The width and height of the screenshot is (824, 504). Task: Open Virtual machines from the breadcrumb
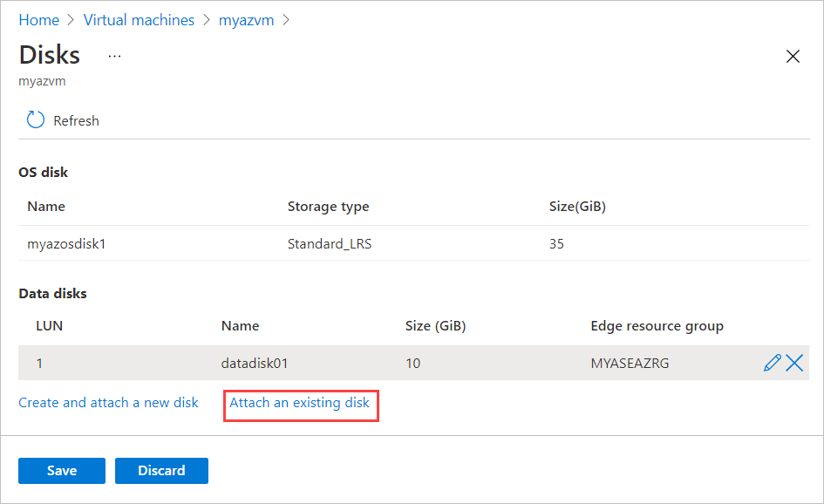tap(139, 19)
